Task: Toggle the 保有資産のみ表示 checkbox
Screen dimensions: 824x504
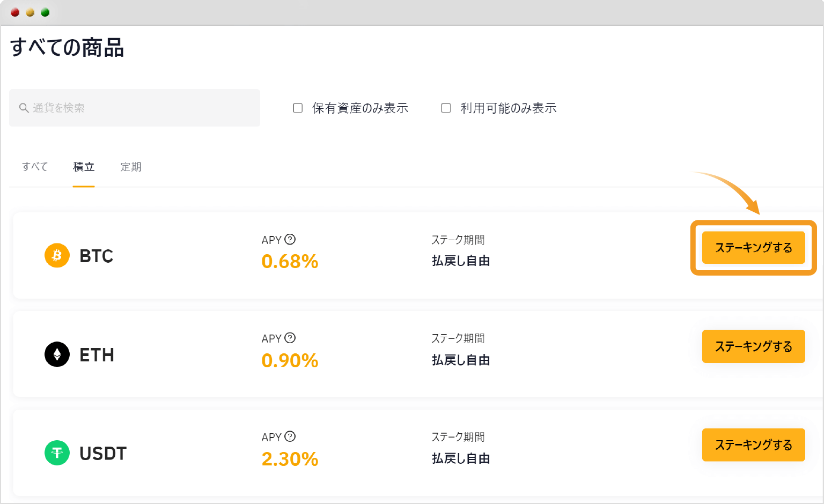Action: pyautogui.click(x=298, y=108)
